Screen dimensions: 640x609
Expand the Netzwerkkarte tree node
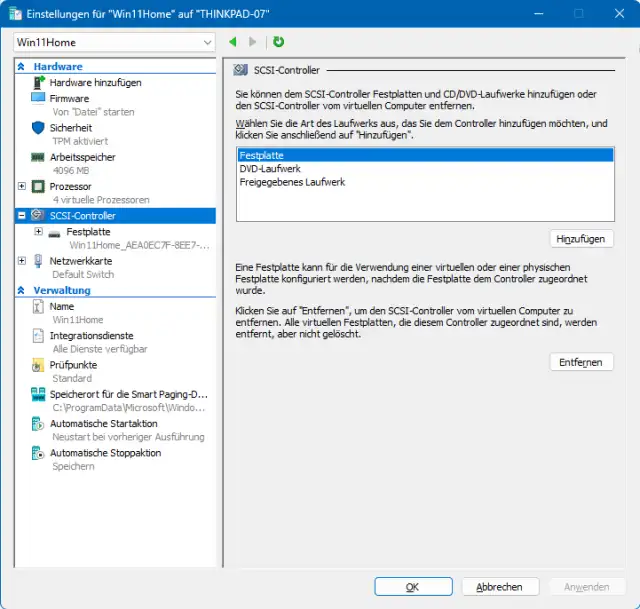point(22,260)
